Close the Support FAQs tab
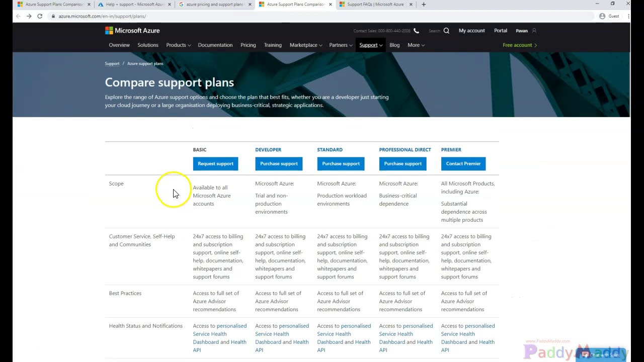 [411, 5]
